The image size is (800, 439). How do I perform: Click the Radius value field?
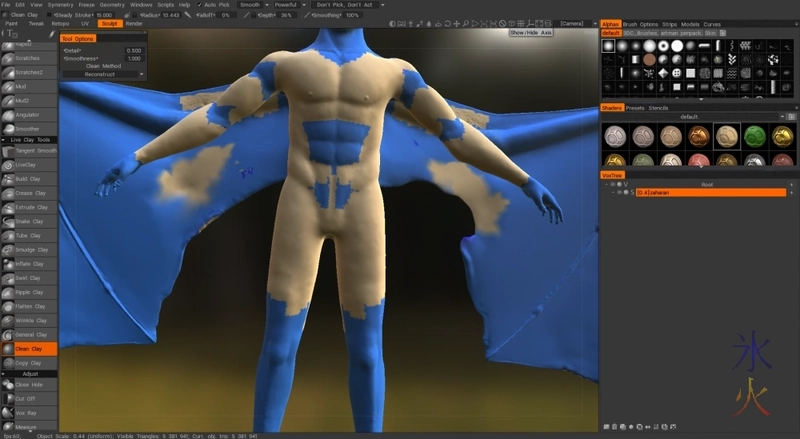[x=171, y=15]
